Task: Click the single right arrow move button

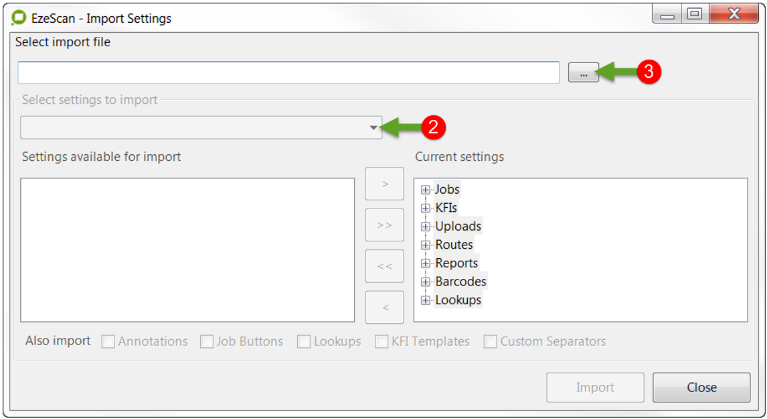Action: (x=385, y=184)
